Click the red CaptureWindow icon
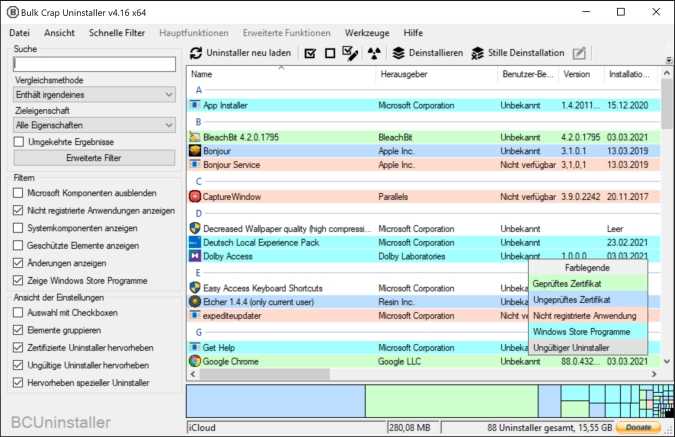Viewport: 675px width, 437px height. pos(195,196)
